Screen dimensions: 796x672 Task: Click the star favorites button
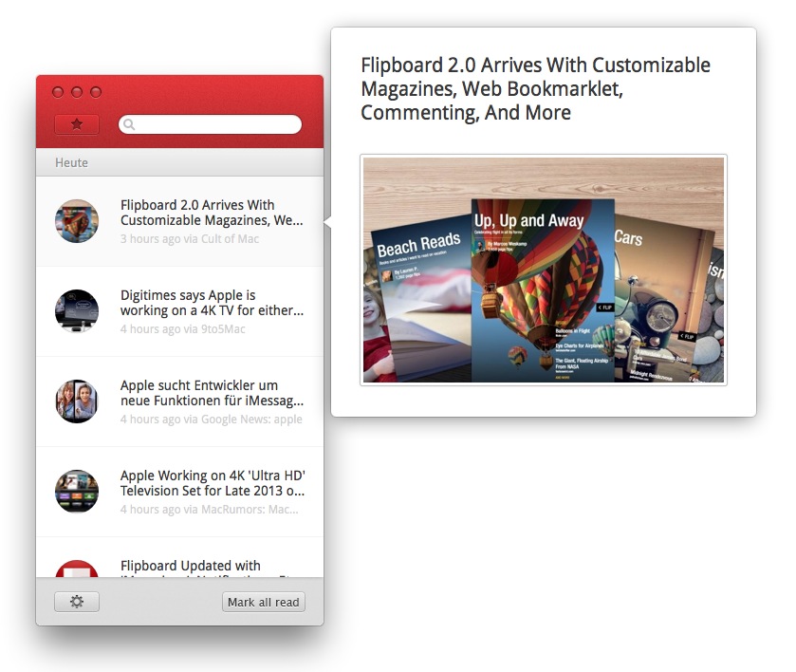[x=77, y=124]
